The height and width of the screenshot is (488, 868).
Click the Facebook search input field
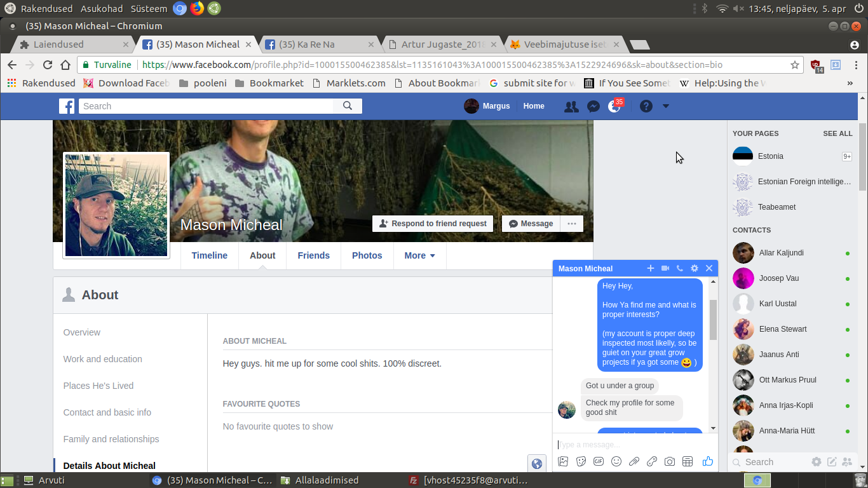pos(206,106)
